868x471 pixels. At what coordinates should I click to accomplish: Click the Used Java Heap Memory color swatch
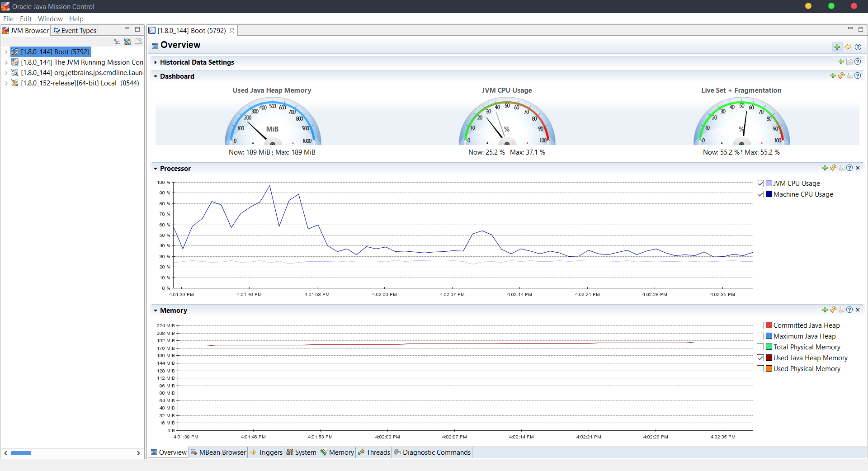[x=769, y=358]
